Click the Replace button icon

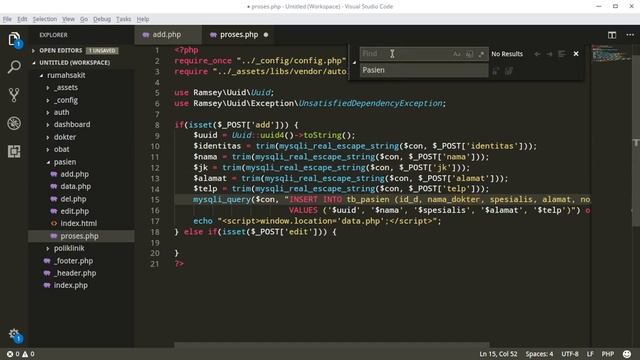click(x=496, y=71)
